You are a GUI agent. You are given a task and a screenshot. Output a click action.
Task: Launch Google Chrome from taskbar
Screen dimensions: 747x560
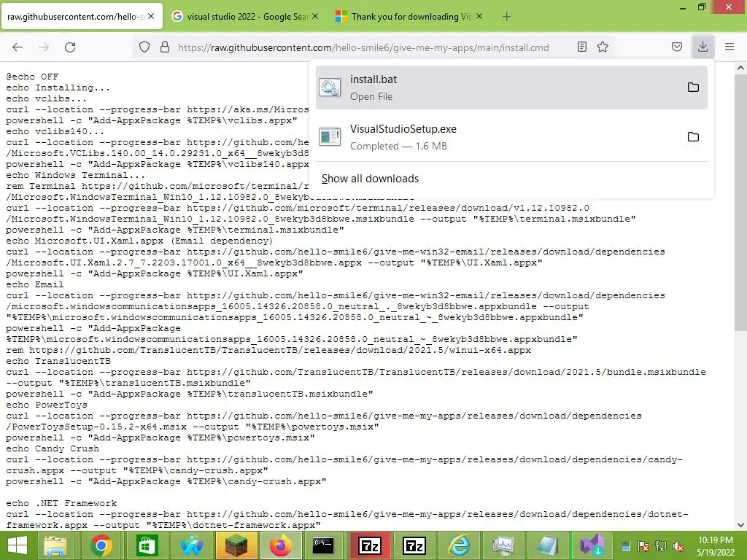101,545
